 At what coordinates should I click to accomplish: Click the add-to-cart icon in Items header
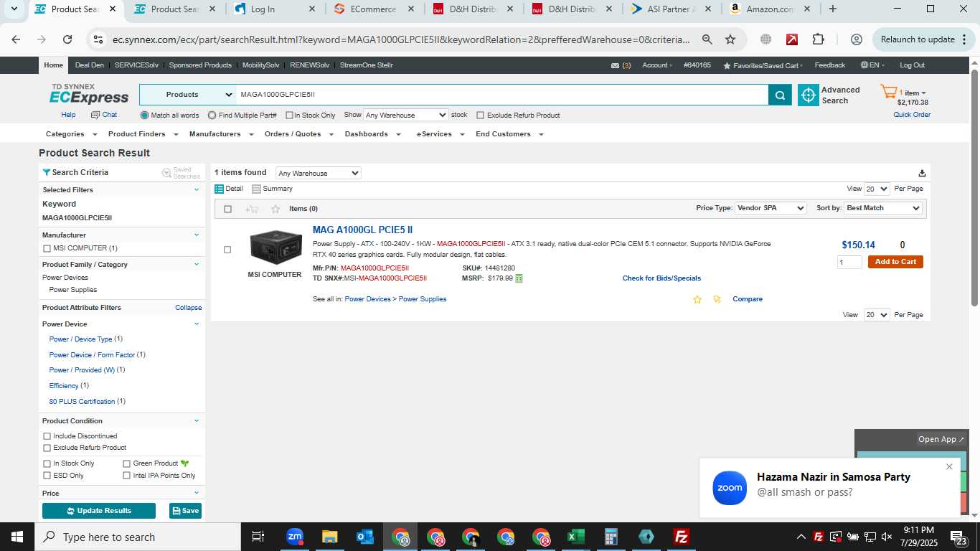(x=252, y=209)
